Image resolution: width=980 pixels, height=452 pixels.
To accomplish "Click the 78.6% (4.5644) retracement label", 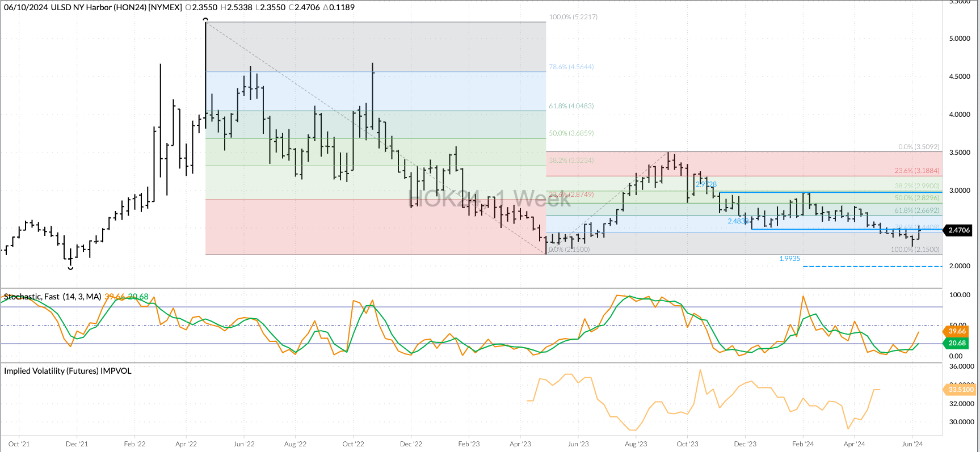I will click(571, 67).
